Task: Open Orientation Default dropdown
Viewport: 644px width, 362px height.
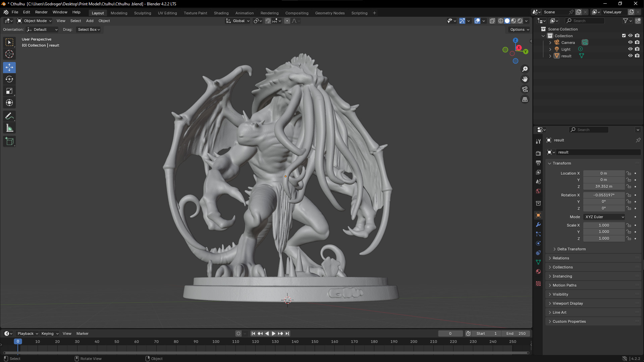Action: 42,29
